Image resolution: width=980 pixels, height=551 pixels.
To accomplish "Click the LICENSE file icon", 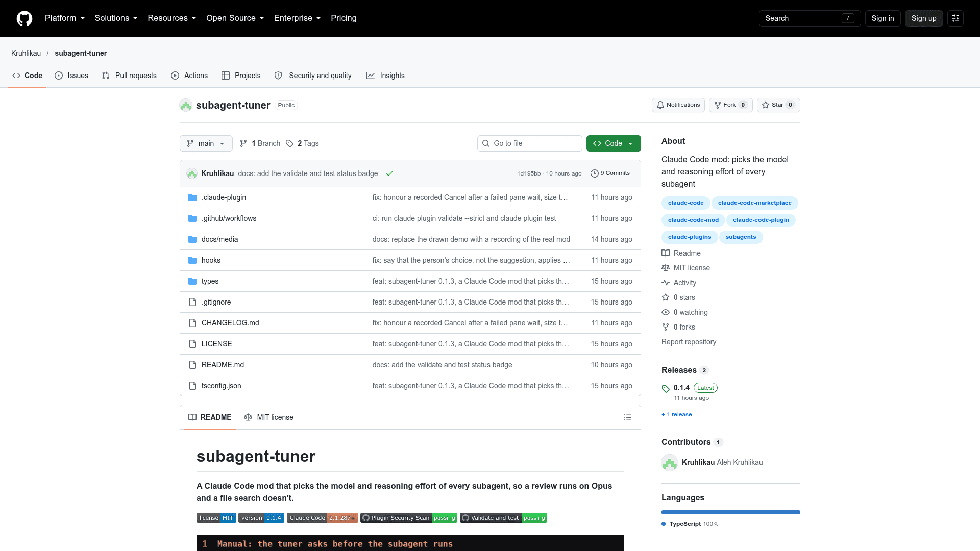I will [192, 344].
